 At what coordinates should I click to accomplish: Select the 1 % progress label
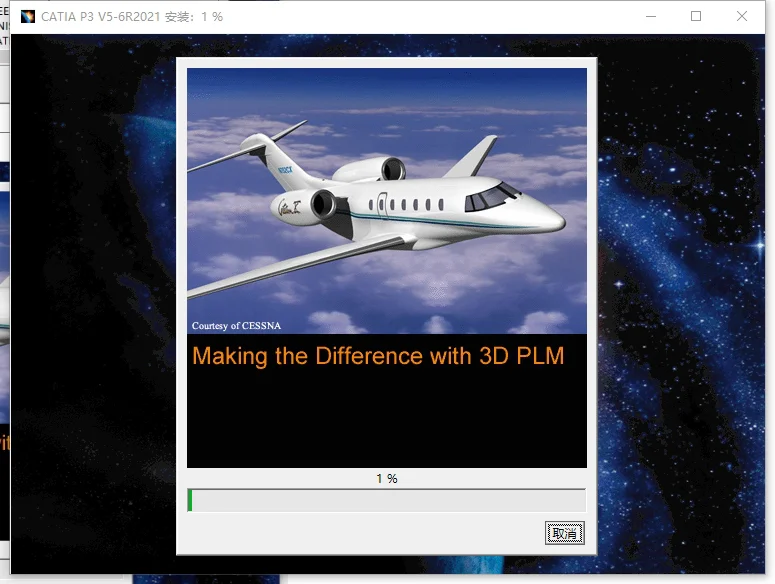coord(386,479)
